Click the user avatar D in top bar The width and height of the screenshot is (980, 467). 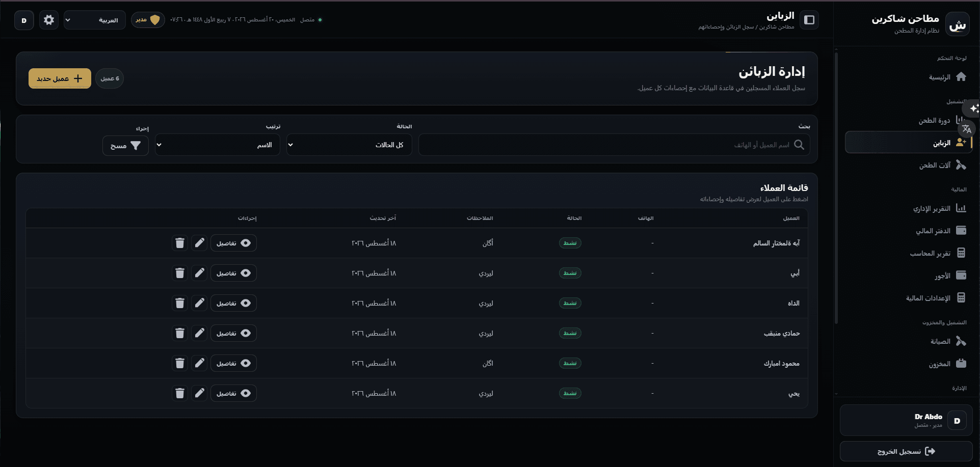(x=24, y=20)
